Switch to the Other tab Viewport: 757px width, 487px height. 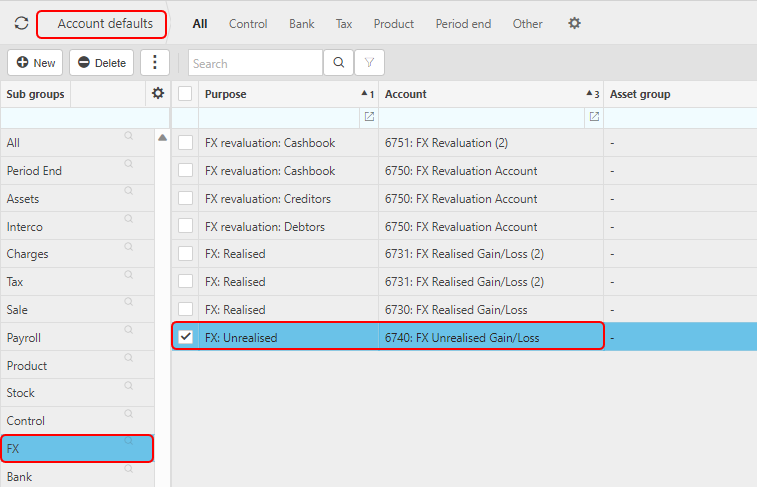point(528,24)
